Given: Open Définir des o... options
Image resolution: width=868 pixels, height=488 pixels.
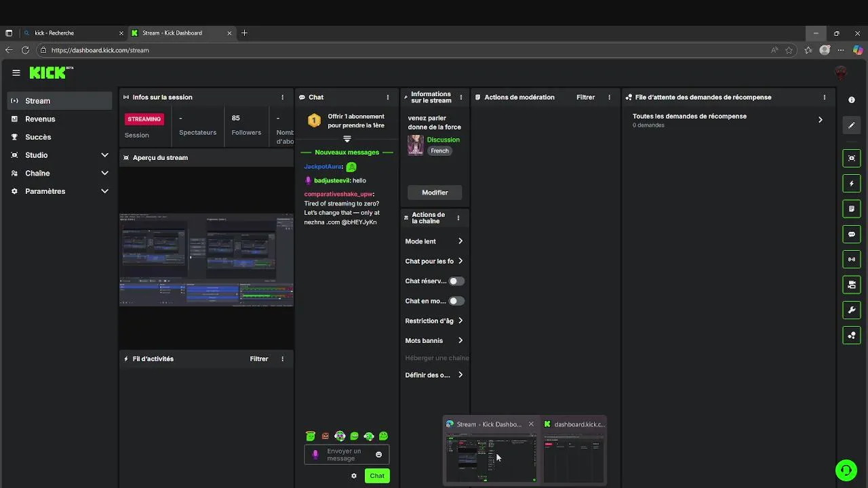Looking at the screenshot, I should tap(434, 375).
